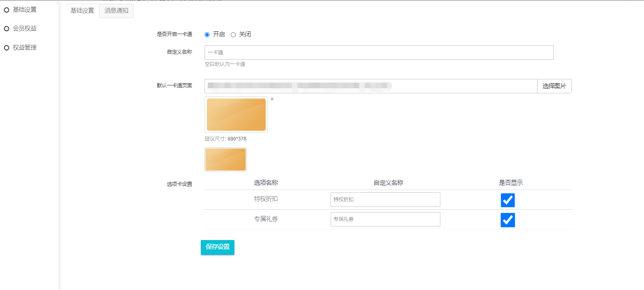
Task: Click the 专属礼券 option name label
Action: 266,219
